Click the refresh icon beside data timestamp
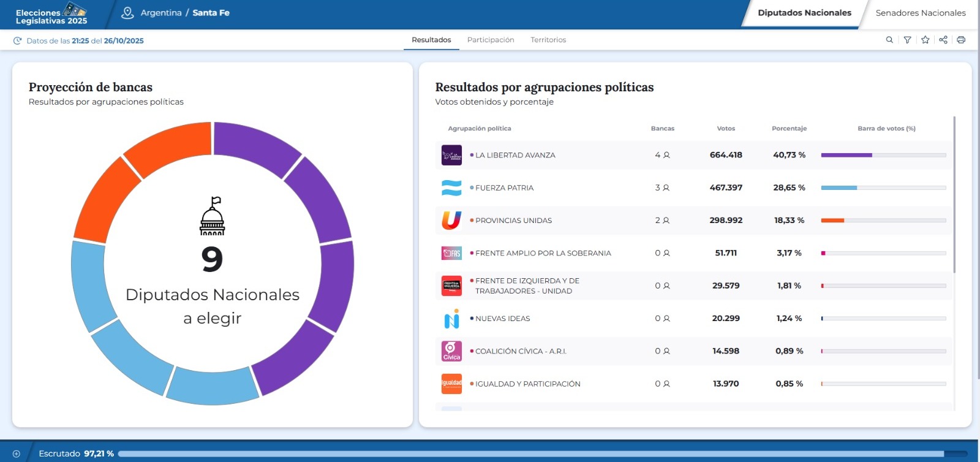 17,41
